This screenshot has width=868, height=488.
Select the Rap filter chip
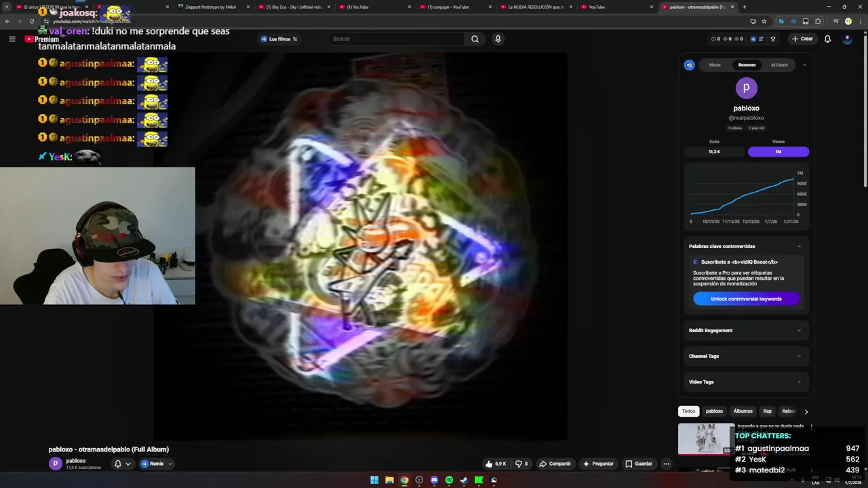[x=767, y=411]
